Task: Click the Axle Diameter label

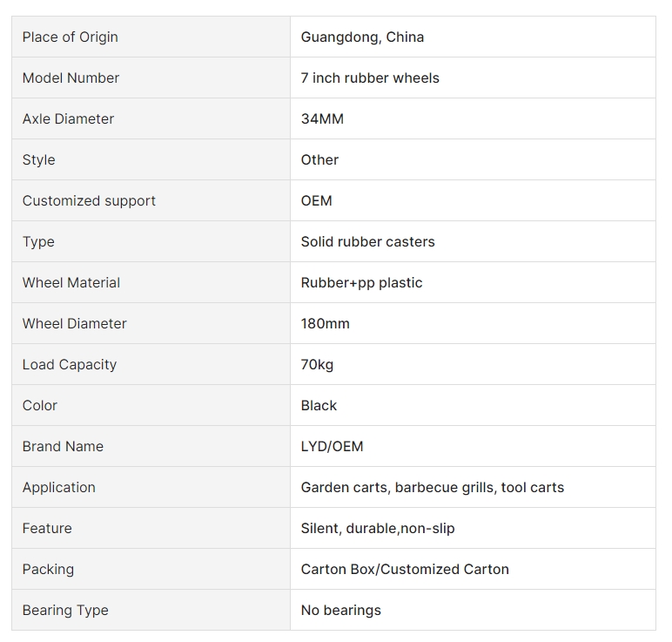Action: pos(68,118)
